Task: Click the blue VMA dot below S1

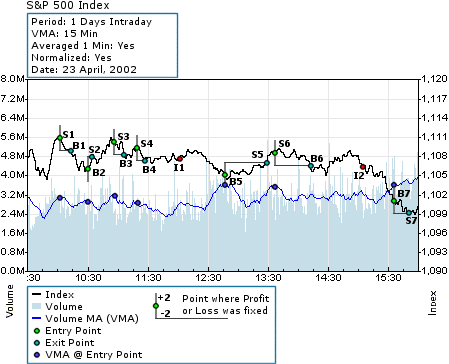Action: click(x=60, y=198)
